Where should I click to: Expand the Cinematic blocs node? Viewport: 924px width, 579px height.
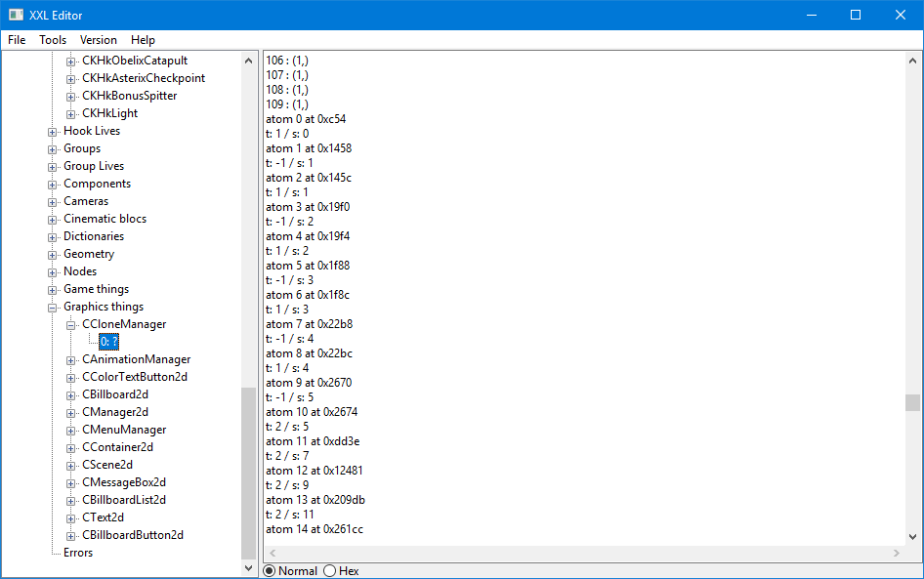(52, 220)
